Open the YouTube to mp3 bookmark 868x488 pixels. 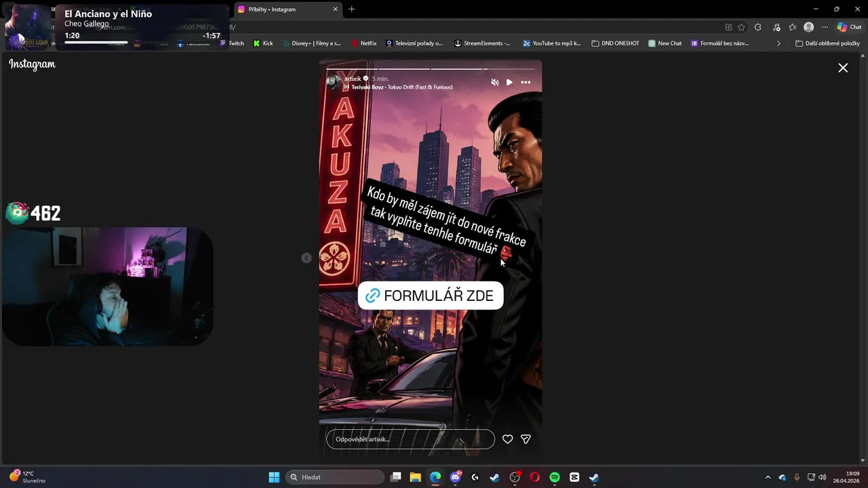pyautogui.click(x=551, y=43)
